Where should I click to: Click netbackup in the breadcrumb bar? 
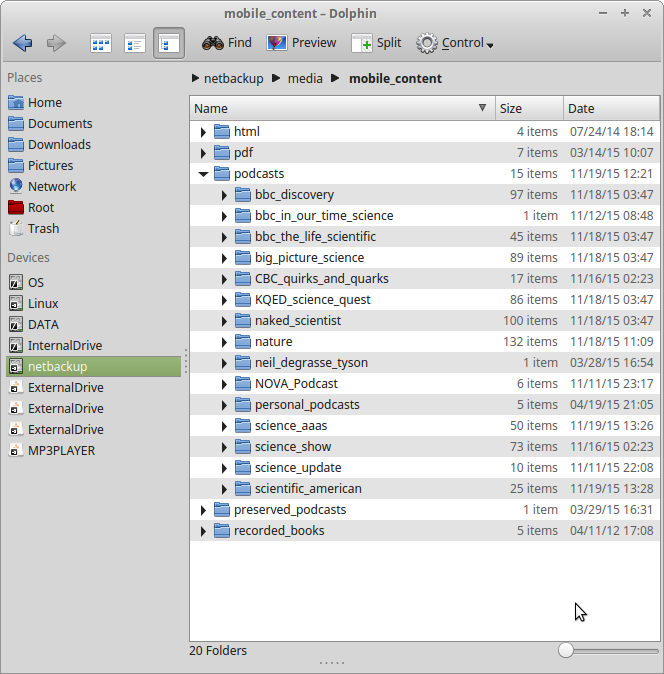(x=233, y=78)
